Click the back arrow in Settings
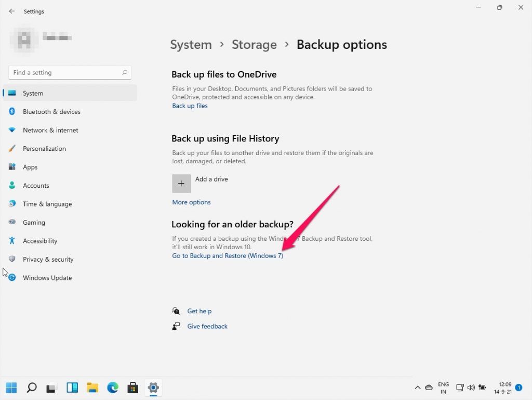 [x=11, y=11]
